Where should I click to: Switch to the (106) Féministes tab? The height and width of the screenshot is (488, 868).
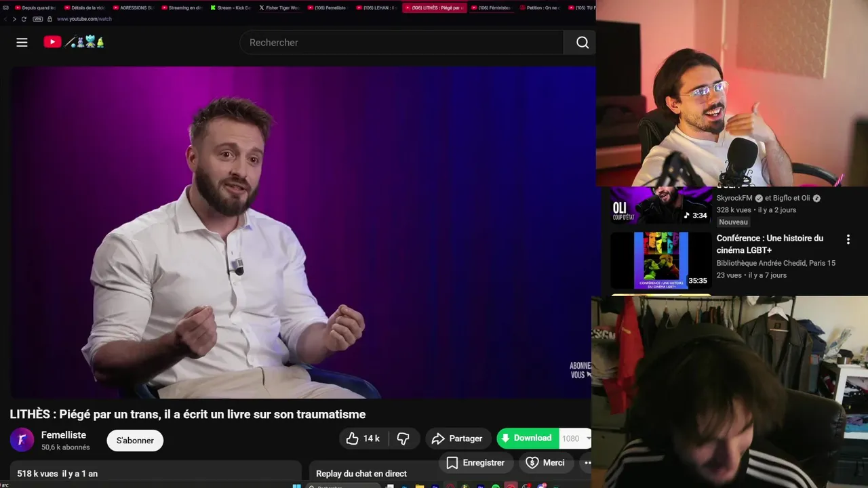(491, 7)
